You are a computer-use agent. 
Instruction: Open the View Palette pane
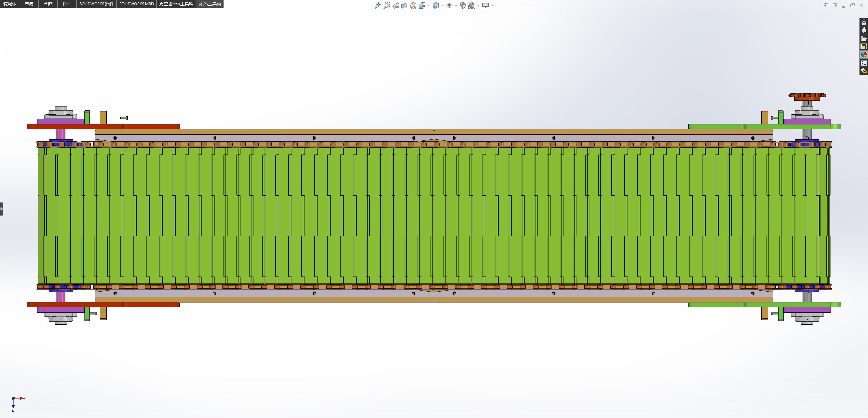pyautogui.click(x=864, y=46)
